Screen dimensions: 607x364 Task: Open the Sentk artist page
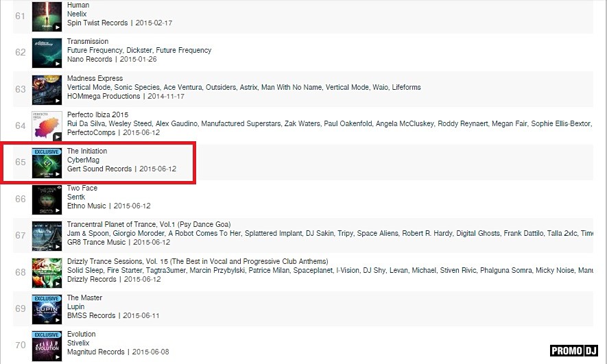[76, 197]
